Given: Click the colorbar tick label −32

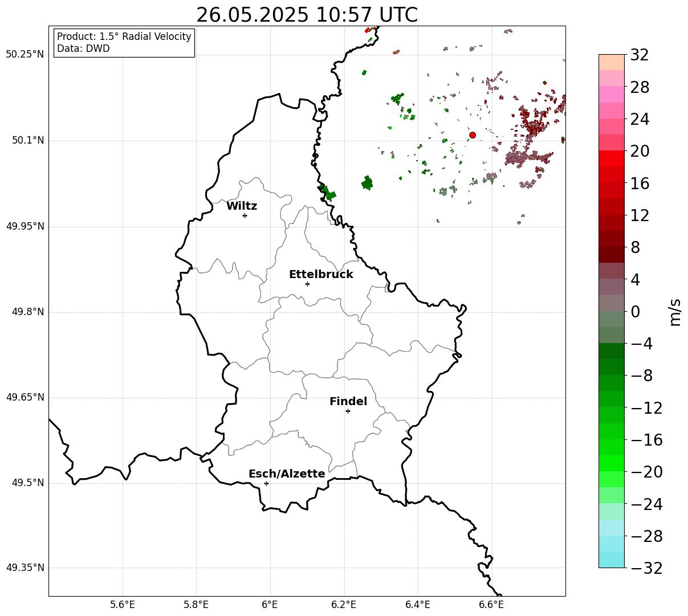Looking at the screenshot, I should click(646, 568).
